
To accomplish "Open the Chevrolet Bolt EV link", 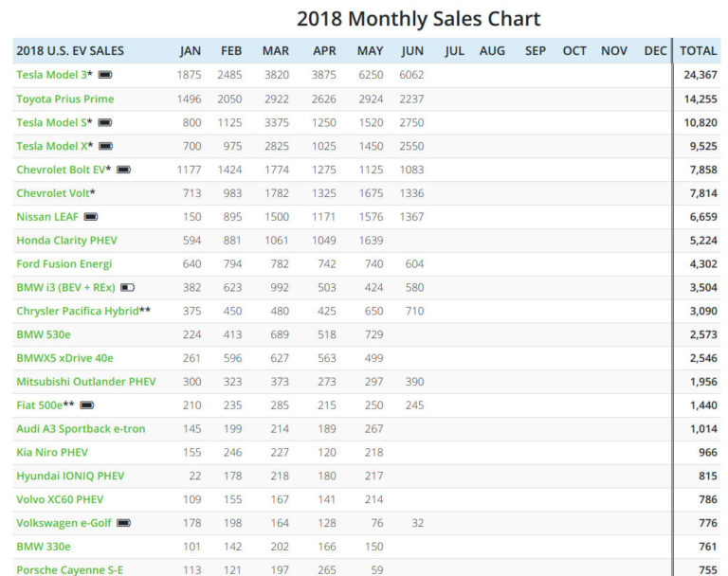I will point(61,170).
